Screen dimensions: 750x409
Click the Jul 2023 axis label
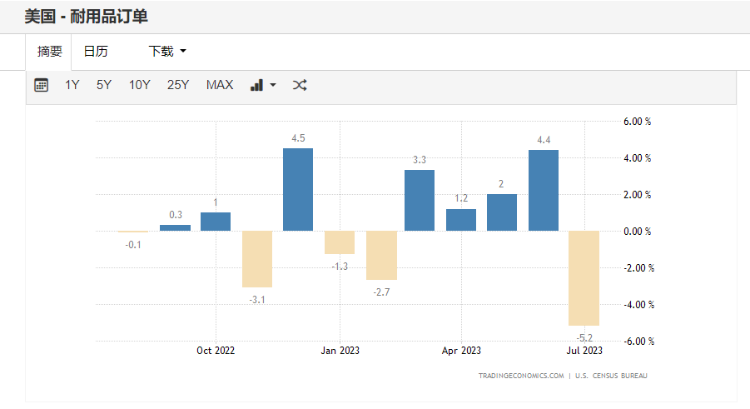[585, 351]
